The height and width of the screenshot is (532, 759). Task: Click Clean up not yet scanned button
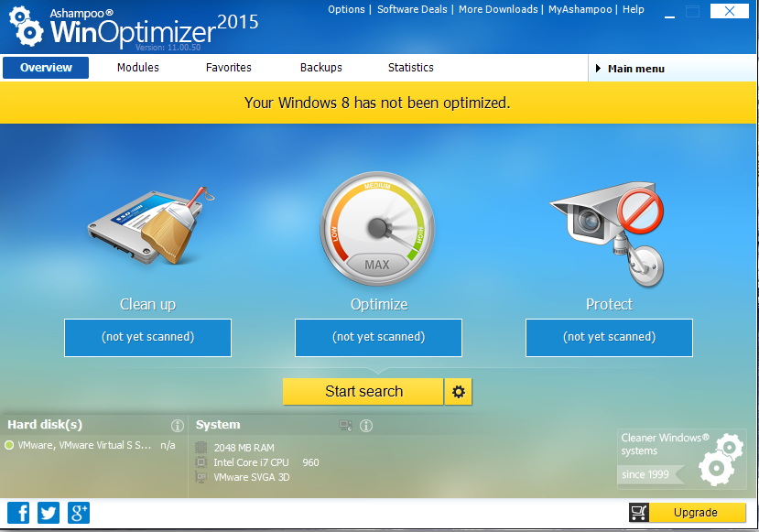coord(147,337)
